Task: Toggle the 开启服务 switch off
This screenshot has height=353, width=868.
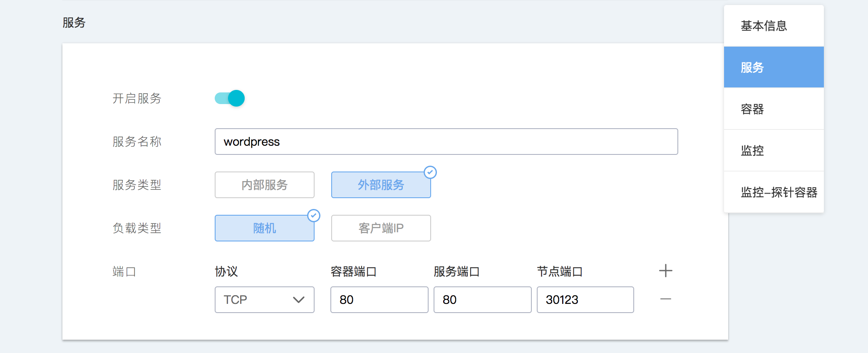Action: pyautogui.click(x=230, y=98)
